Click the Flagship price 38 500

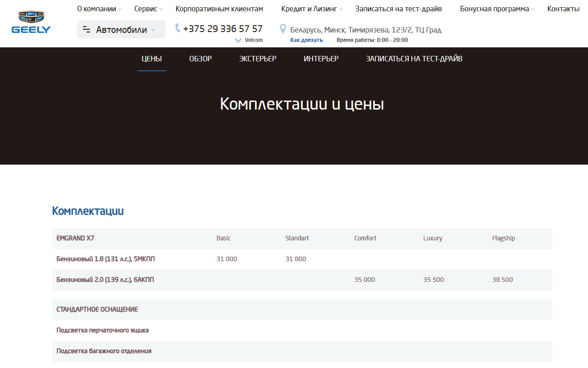click(x=502, y=280)
